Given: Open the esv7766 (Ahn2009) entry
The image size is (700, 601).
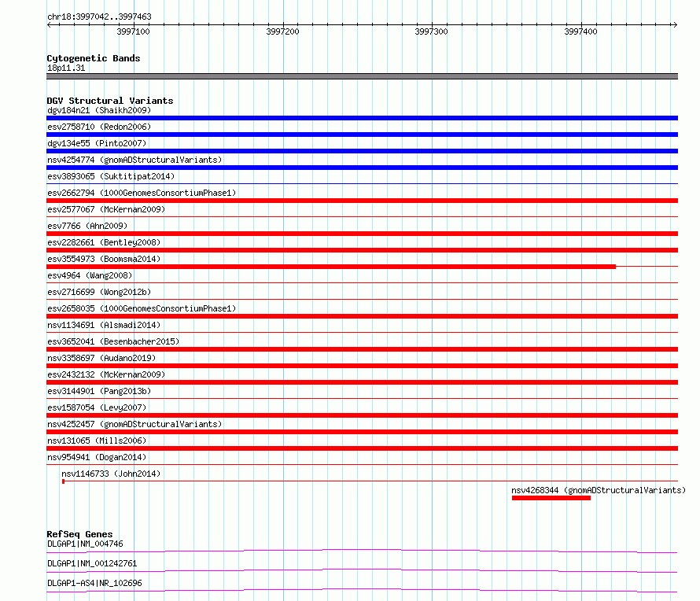Looking at the screenshot, I should tap(87, 226).
